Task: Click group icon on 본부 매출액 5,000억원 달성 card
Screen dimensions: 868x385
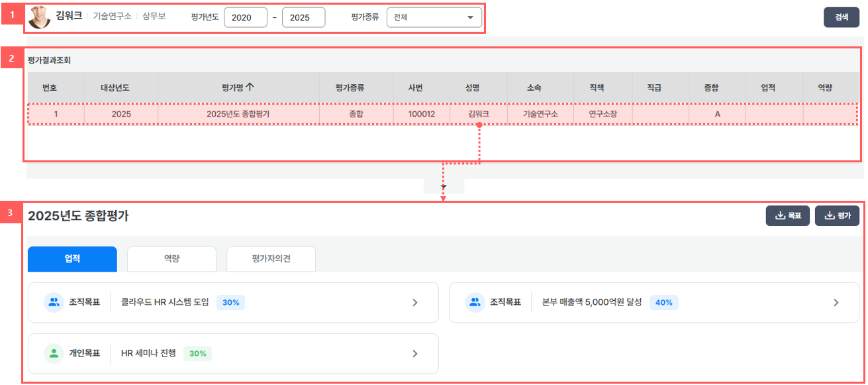Action: click(x=474, y=302)
